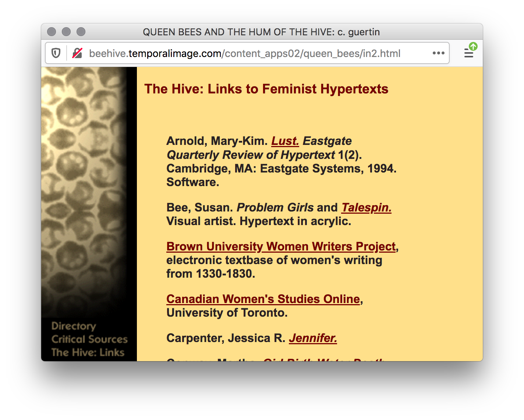The width and height of the screenshot is (524, 420).
Task: Click the text Cambridge, MA: Eastgate Systems, 1994.
Action: 282,168
